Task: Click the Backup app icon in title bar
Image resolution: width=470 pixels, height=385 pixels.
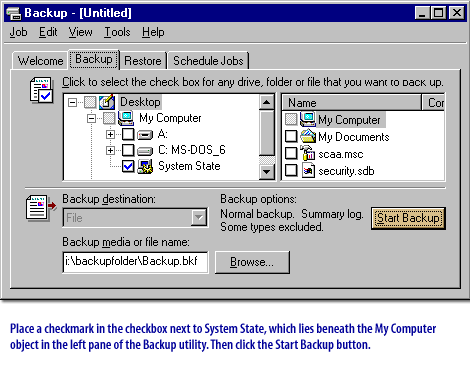Action: [x=14, y=13]
